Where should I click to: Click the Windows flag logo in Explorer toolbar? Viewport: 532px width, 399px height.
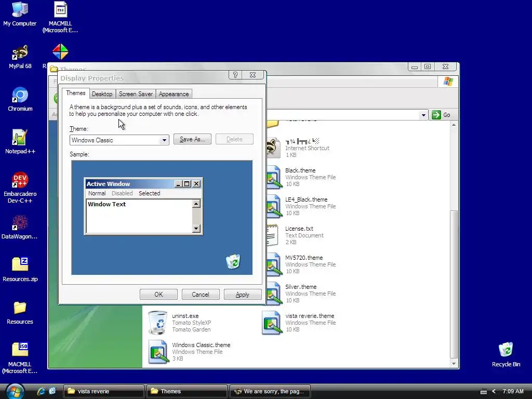coord(448,82)
